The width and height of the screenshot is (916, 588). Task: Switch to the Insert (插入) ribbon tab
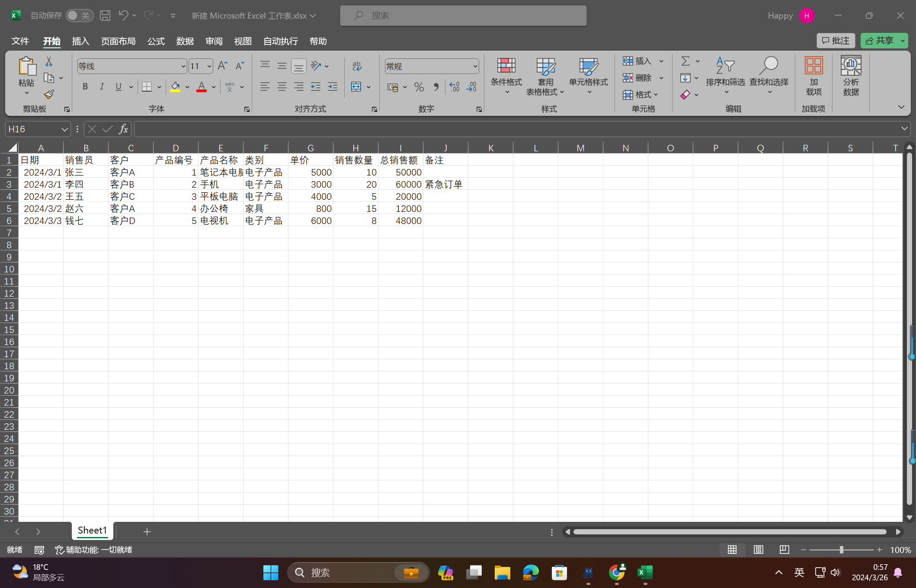pyautogui.click(x=80, y=41)
